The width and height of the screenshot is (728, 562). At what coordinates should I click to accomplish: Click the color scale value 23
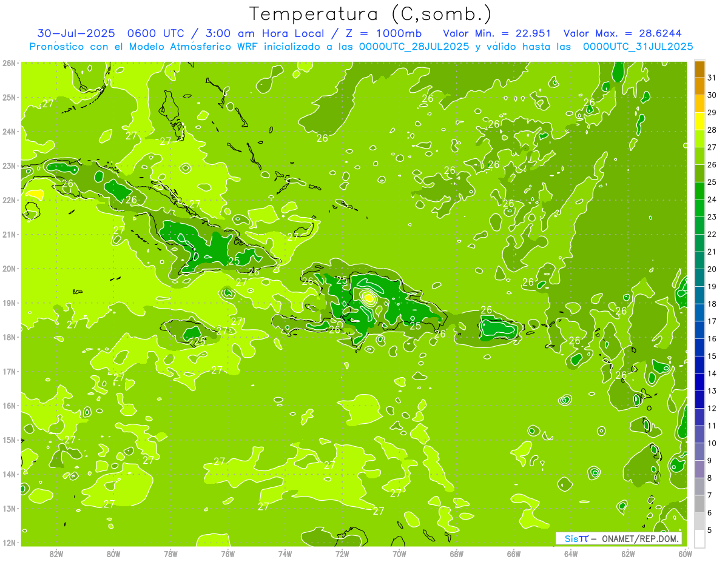tap(712, 217)
